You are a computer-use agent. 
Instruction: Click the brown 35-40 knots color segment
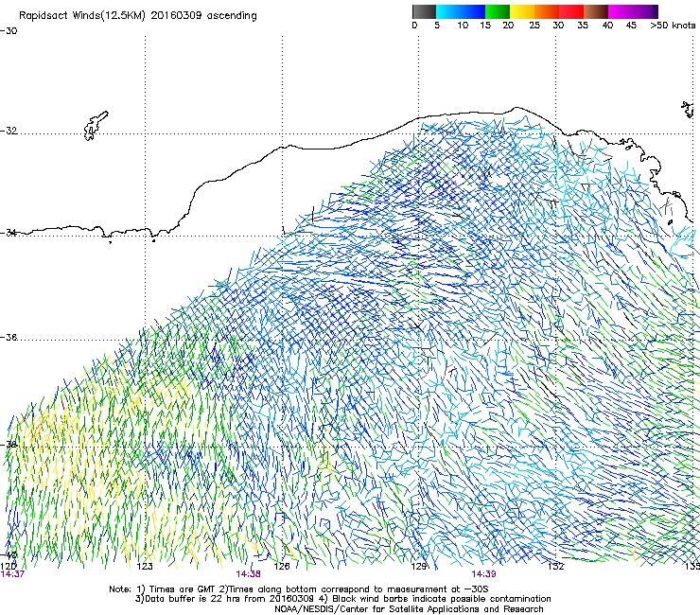596,11
